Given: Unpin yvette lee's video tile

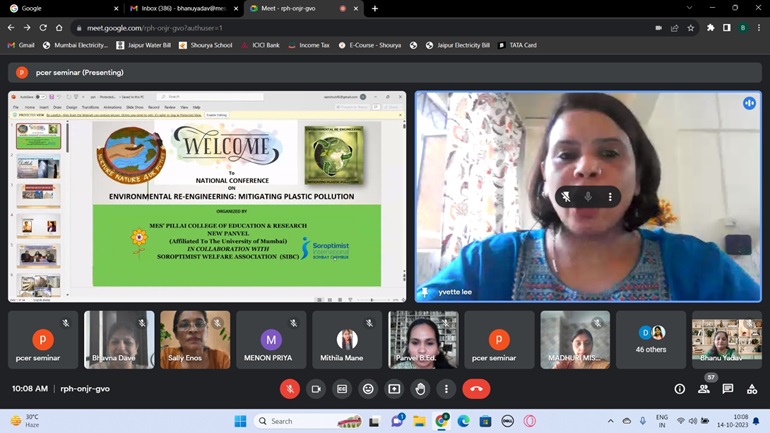Looking at the screenshot, I should [x=566, y=197].
